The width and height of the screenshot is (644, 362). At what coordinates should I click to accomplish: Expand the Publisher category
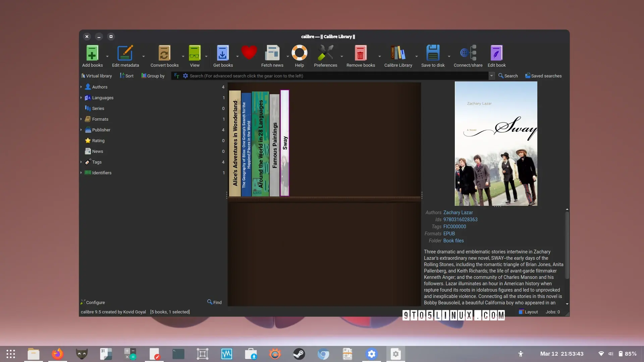coord(81,130)
